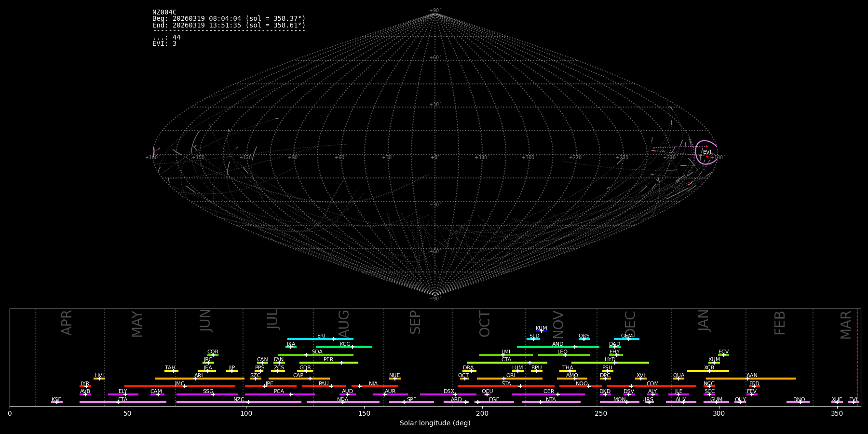Click the NTA shower label
Image resolution: width=868 pixels, height=434 pixels.
click(551, 400)
